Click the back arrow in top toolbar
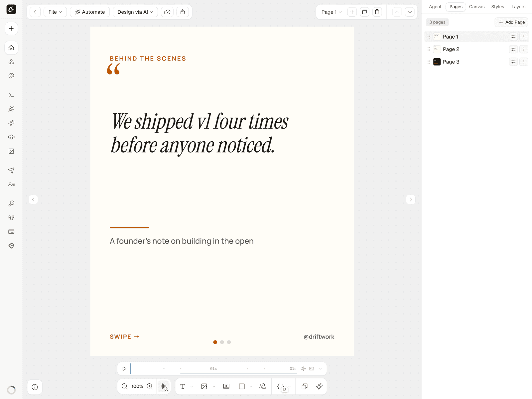 (x=35, y=12)
